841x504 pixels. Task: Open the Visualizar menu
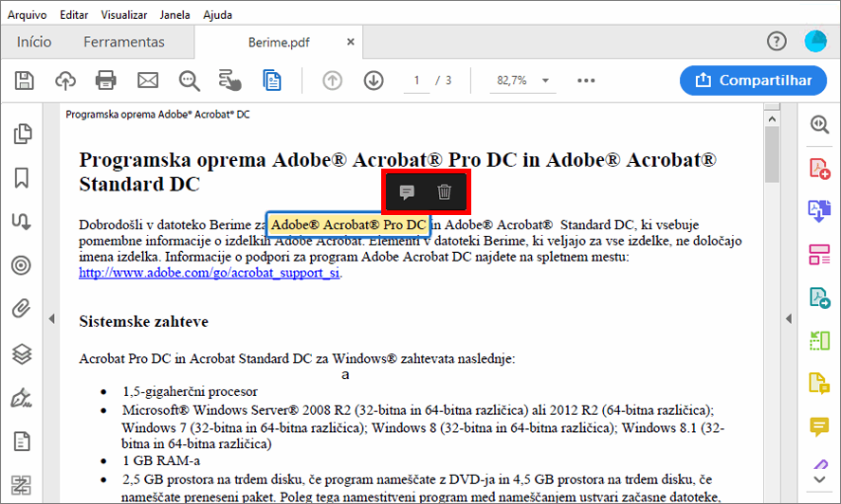[x=124, y=15]
